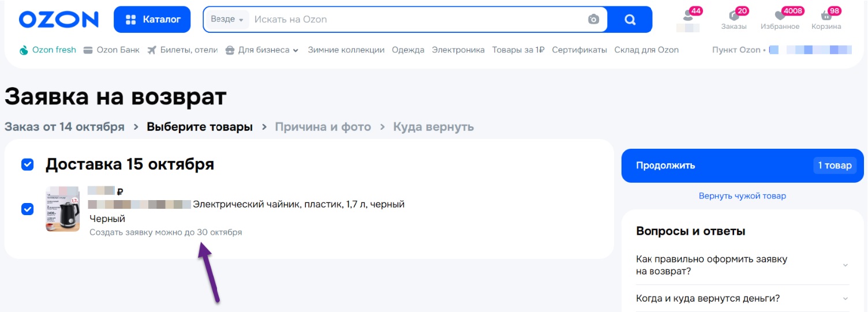Select Куда вернуть step
Screen dimensions: 868x312
[x=433, y=127]
